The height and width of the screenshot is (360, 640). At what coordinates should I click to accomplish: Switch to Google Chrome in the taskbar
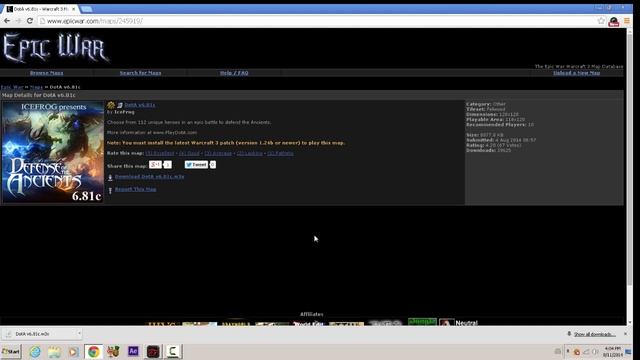coord(93,351)
